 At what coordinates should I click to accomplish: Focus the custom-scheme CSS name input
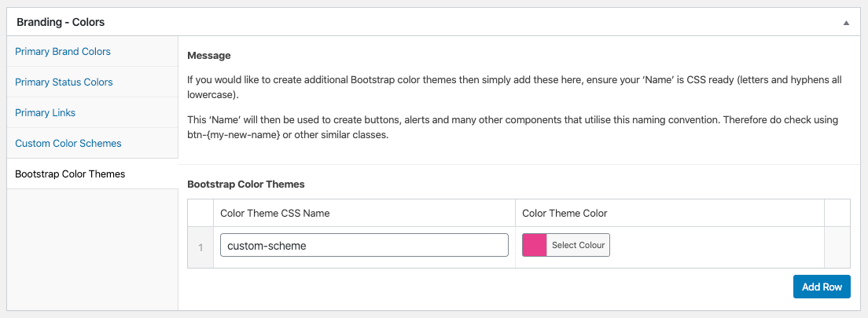[x=364, y=245]
